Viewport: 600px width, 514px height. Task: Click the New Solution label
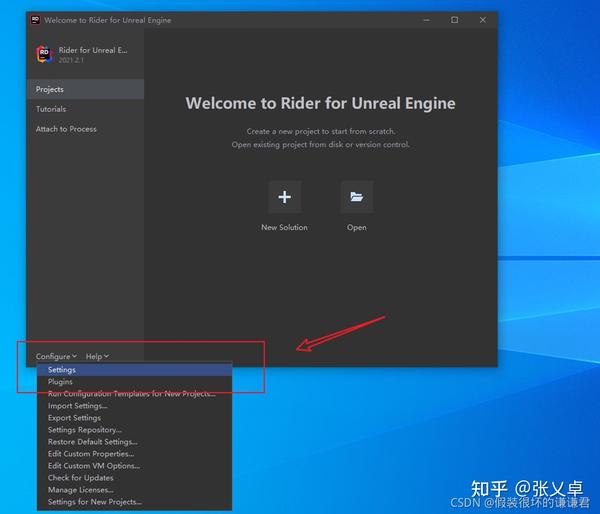(x=284, y=227)
